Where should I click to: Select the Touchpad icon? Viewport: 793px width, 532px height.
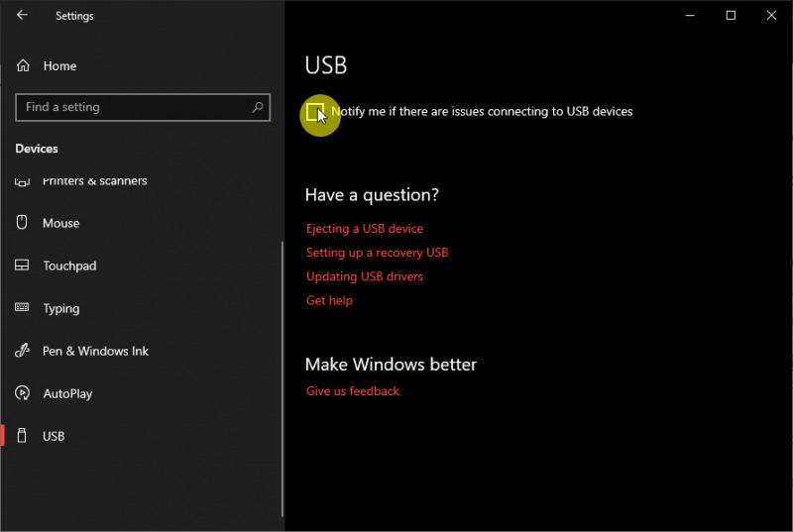click(22, 266)
